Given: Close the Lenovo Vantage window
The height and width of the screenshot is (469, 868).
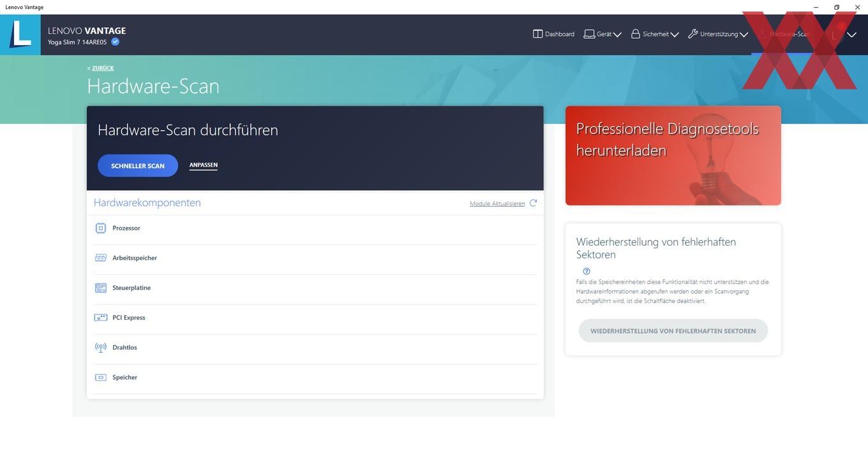Looking at the screenshot, I should [858, 7].
